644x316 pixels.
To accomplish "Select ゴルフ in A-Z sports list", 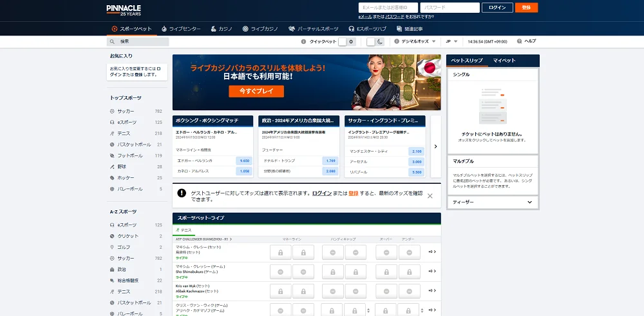I will [x=136, y=247].
